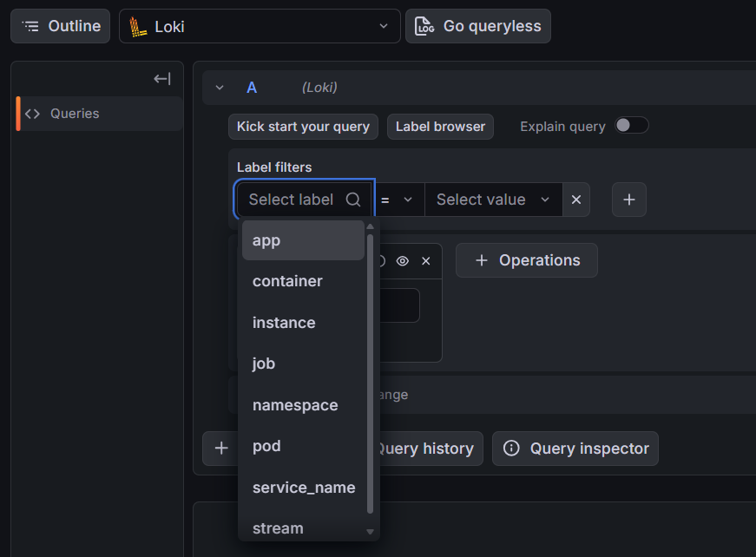Open the equals operator dropdown

[398, 200]
